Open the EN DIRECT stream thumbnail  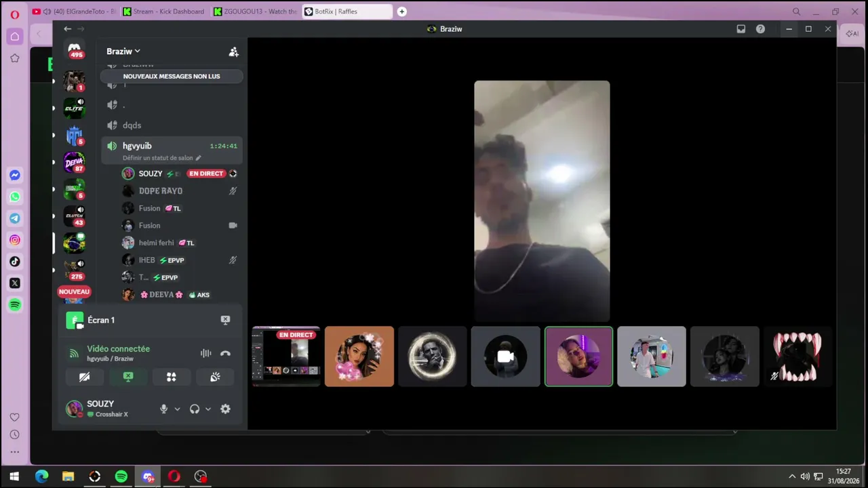click(286, 357)
